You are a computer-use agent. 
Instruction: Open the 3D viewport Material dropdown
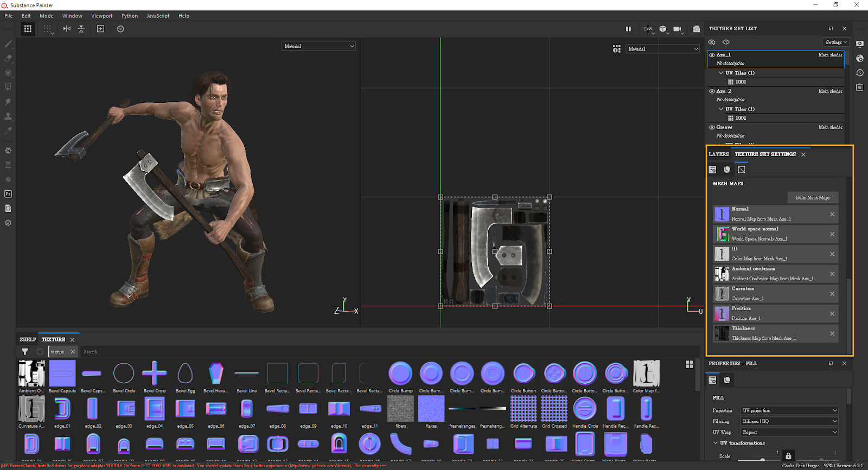tap(319, 46)
